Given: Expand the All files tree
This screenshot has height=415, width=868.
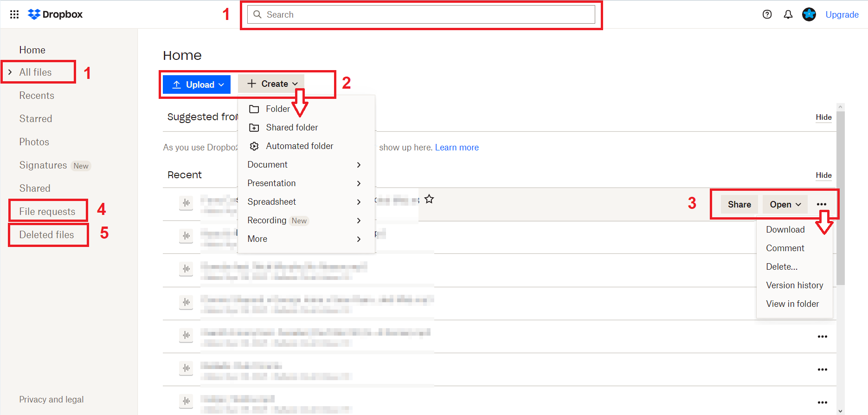Looking at the screenshot, I should [x=10, y=72].
